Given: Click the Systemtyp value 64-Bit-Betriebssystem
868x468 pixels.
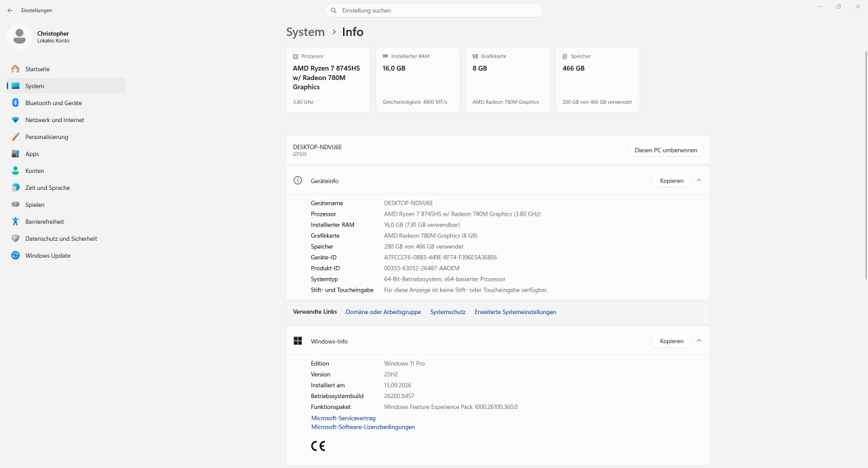Looking at the screenshot, I should point(445,279).
